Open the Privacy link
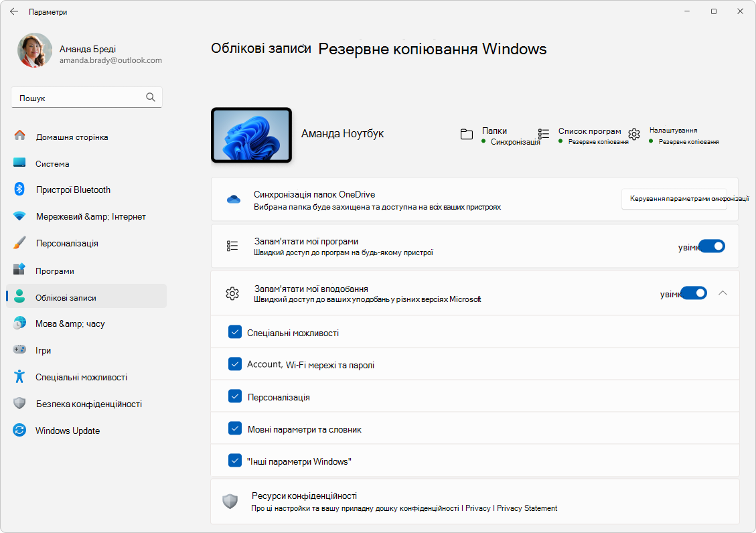 [x=478, y=508]
